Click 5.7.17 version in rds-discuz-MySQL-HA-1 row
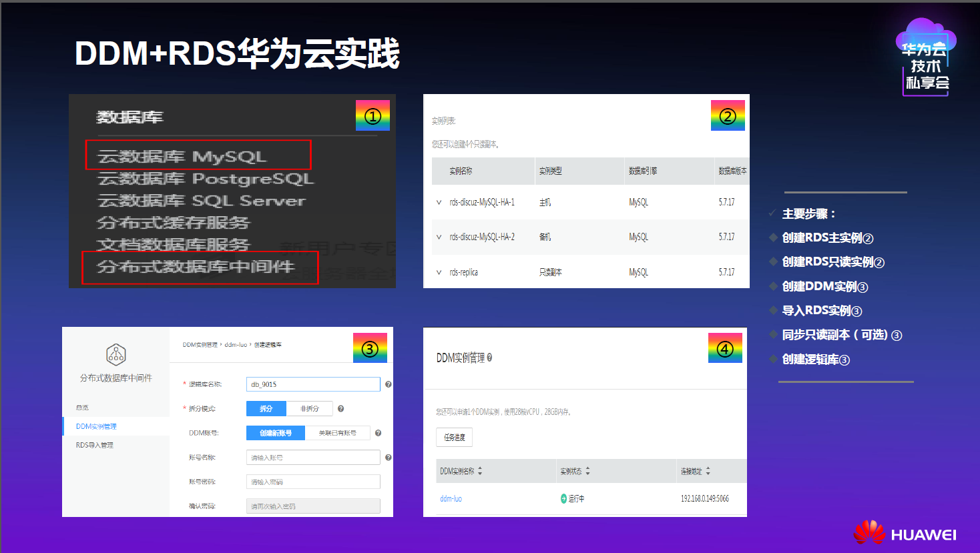This screenshot has height=553, width=980. point(726,202)
